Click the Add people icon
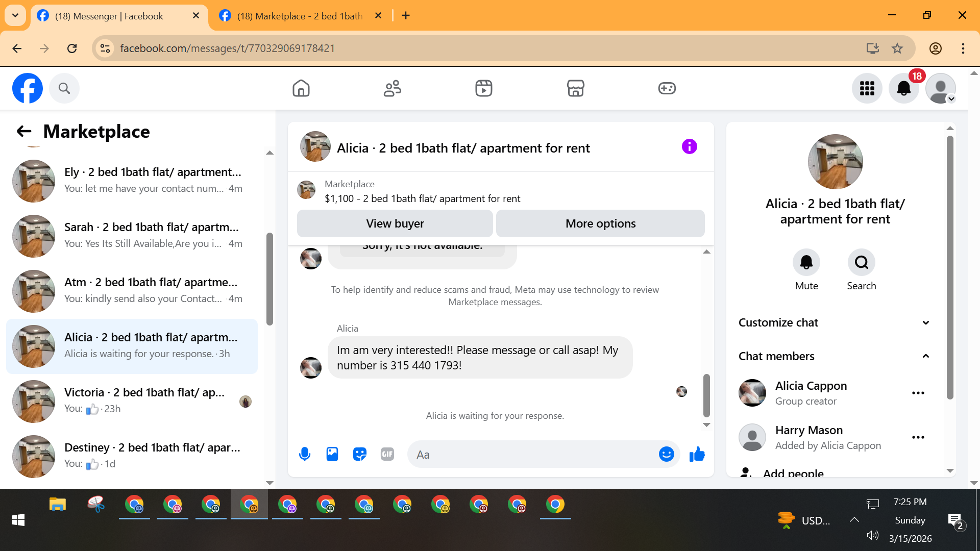 [746, 472]
